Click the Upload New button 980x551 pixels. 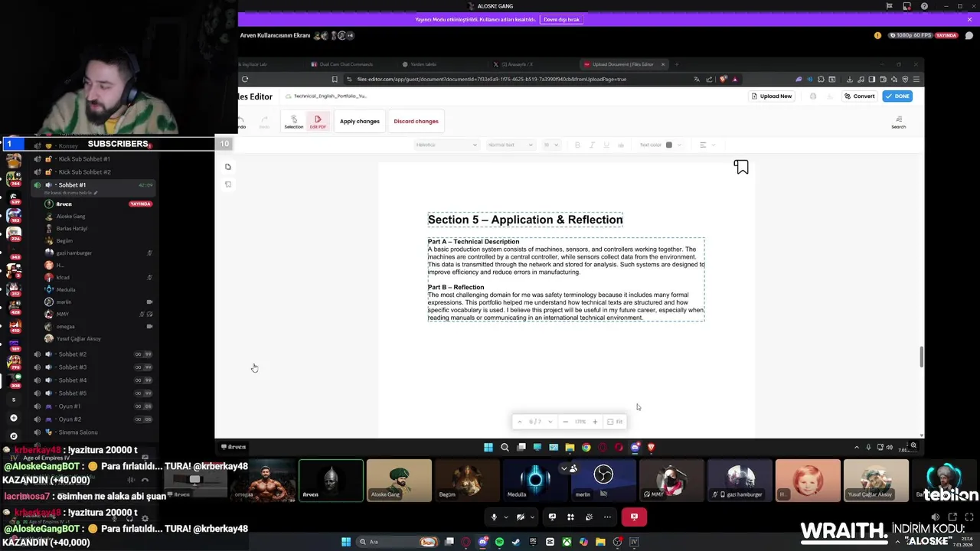click(772, 96)
